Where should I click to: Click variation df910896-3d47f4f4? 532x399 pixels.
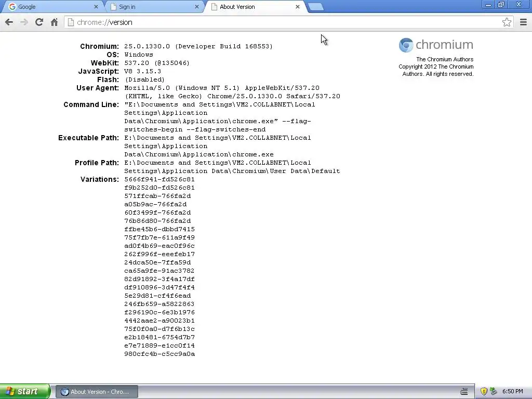(x=159, y=287)
